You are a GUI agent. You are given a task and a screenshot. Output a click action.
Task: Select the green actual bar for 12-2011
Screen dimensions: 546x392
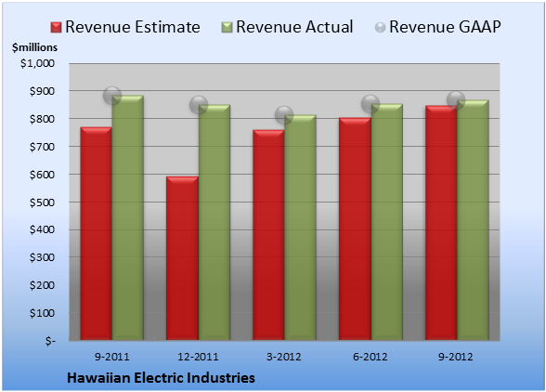(x=214, y=222)
